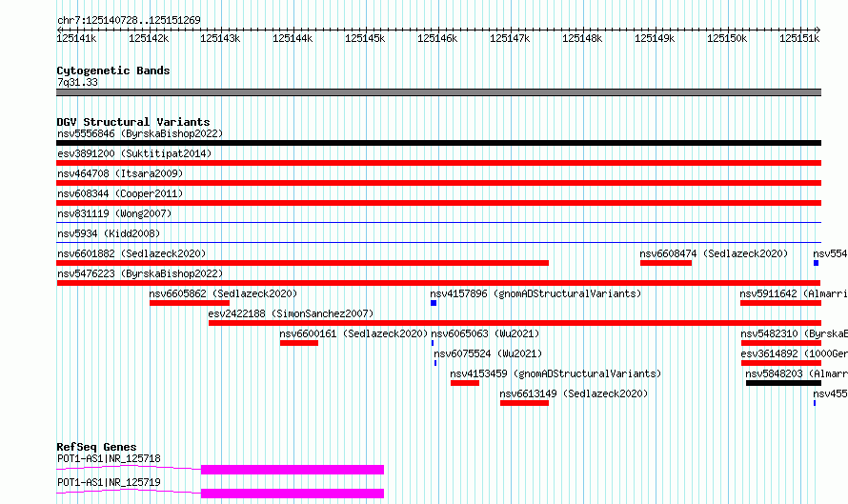Select the red nsv6613149 variant bar
Viewport: 848px width, 504px height.
pos(525,403)
